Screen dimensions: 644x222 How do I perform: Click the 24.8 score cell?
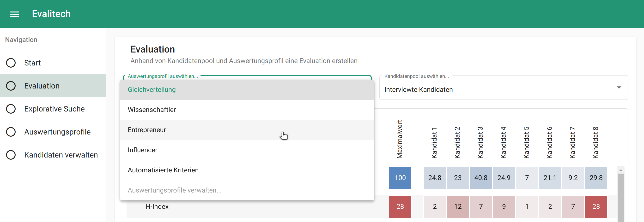[435, 178]
